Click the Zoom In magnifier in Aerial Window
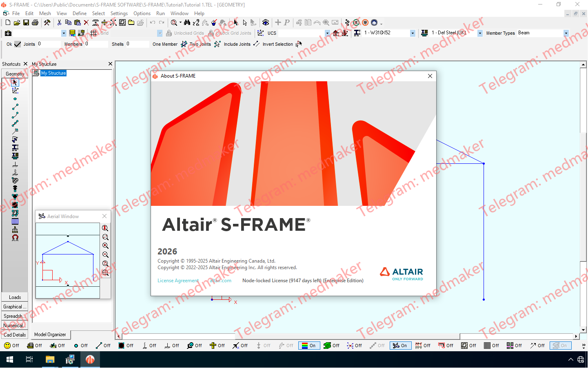588x368 pixels. point(105,246)
